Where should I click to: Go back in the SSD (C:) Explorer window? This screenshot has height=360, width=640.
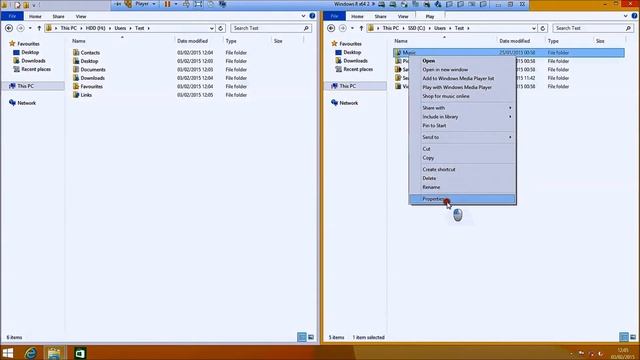coord(331,28)
